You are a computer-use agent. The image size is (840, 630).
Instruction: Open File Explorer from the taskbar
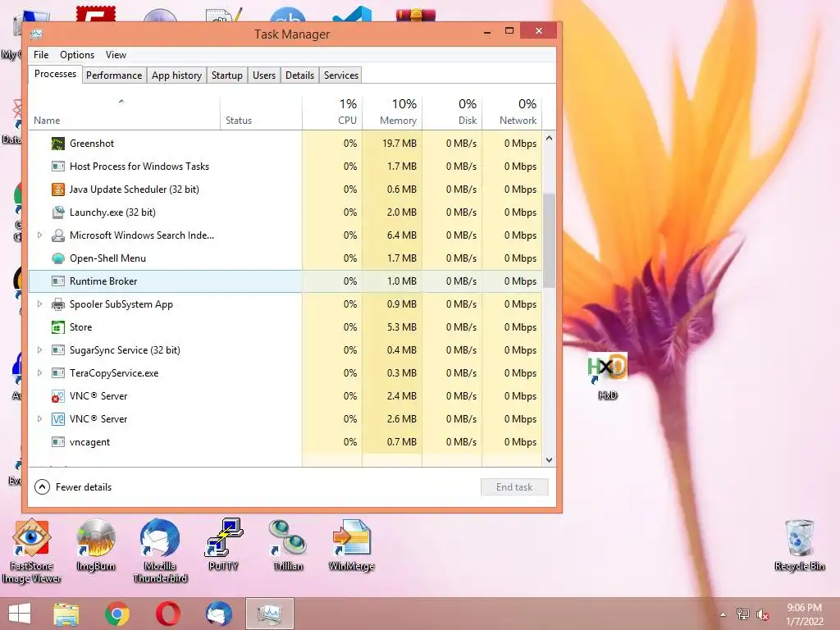66,614
